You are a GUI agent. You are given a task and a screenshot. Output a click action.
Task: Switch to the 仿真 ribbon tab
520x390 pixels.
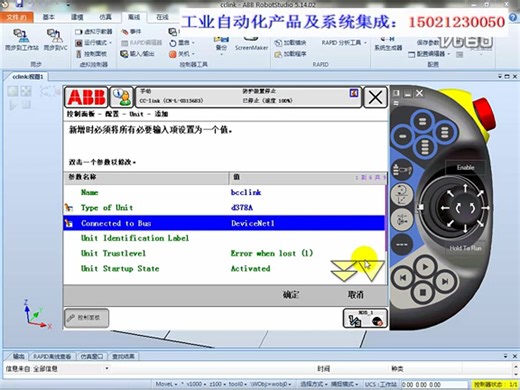pos(105,17)
